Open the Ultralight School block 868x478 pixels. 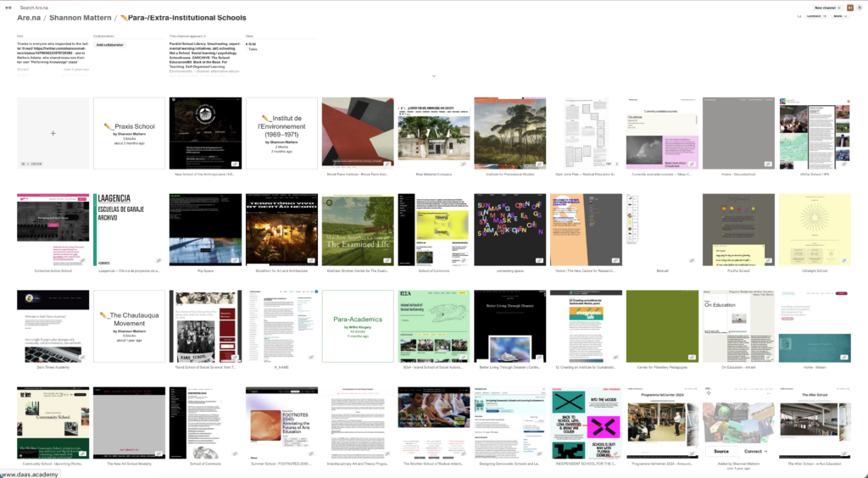point(815,230)
